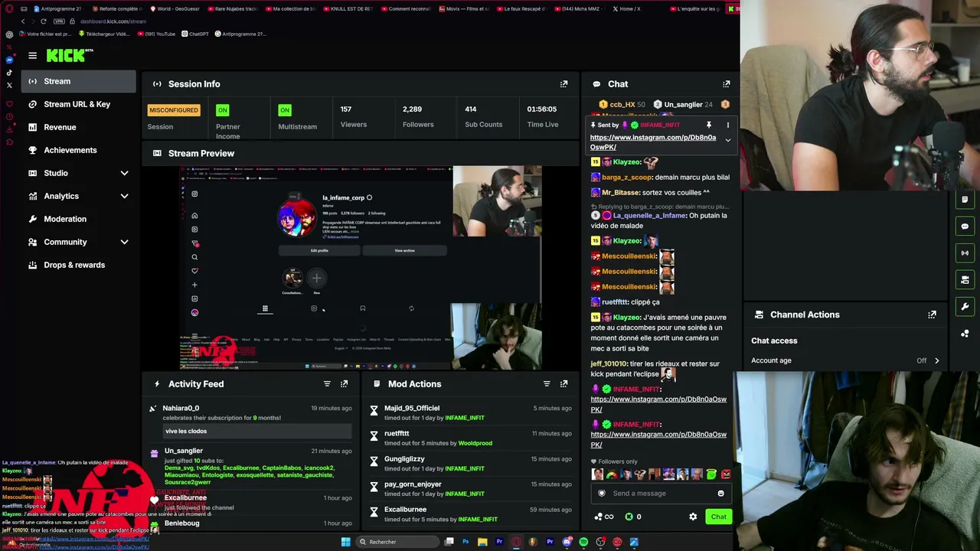The image size is (980, 551).
Task: Click the wrench tool in right sidebar
Action: (965, 306)
